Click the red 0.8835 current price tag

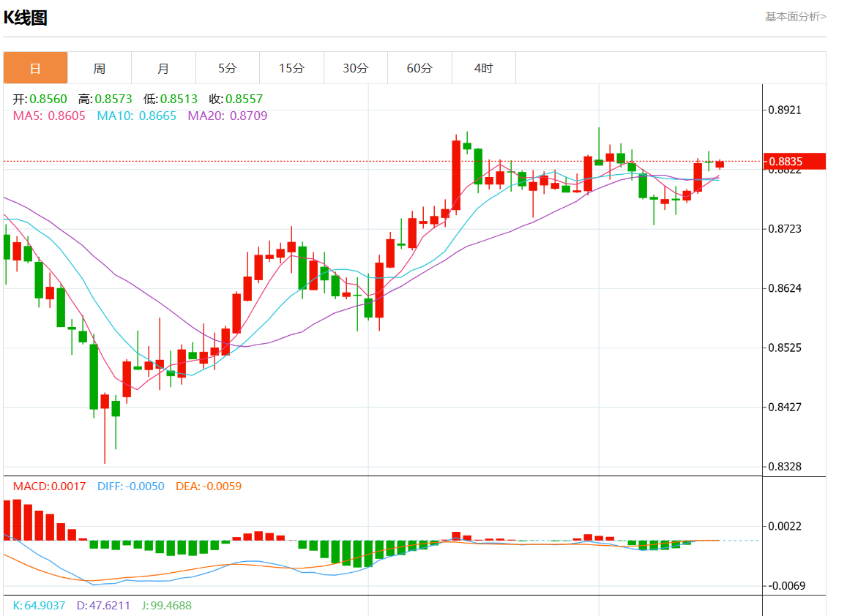pos(794,162)
